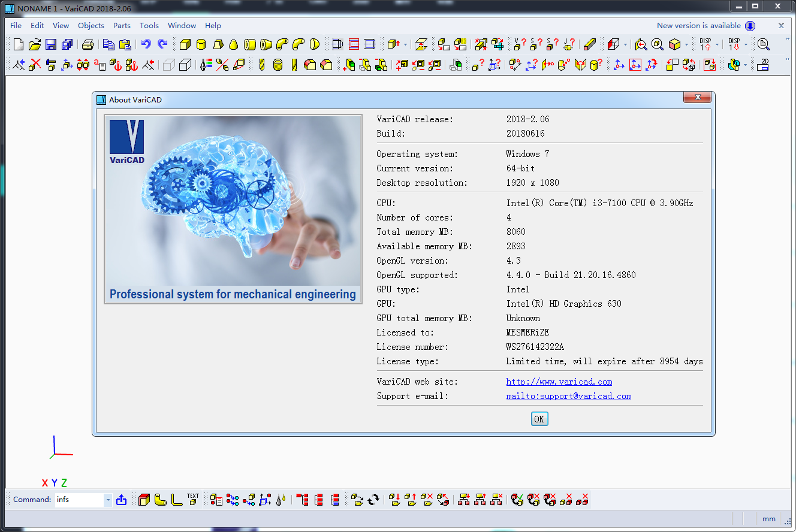Click the Command input field
Screen dimensions: 796x532
pyautogui.click(x=79, y=499)
